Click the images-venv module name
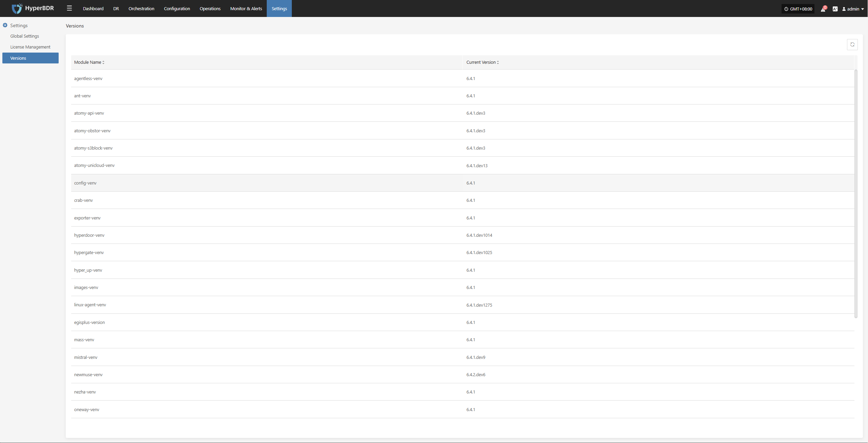This screenshot has width=868, height=443. [x=86, y=287]
